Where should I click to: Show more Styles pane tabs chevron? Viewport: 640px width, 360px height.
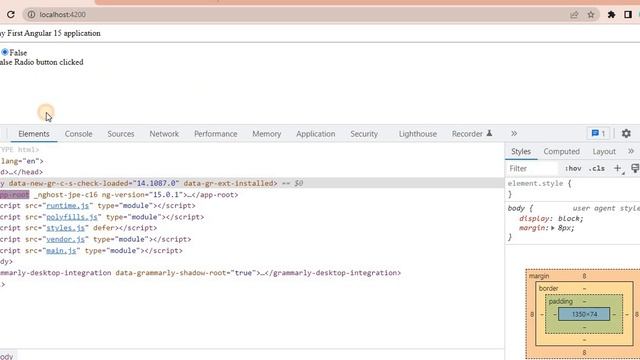pos(631,151)
